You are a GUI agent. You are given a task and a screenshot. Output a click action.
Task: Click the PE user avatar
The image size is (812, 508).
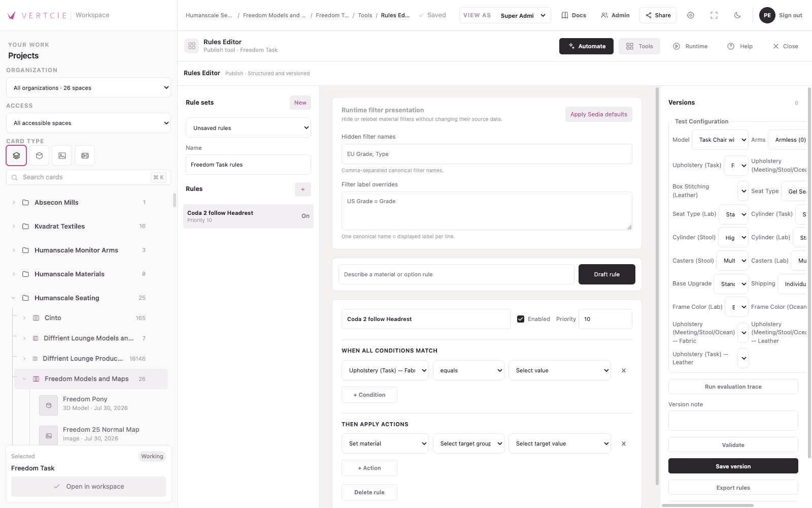(767, 15)
